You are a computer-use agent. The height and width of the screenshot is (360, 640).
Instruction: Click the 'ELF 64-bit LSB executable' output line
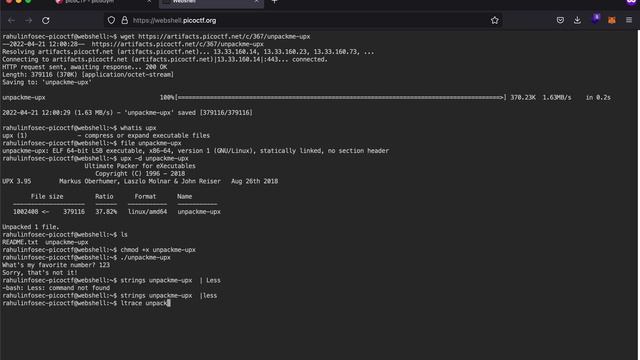tap(196, 151)
